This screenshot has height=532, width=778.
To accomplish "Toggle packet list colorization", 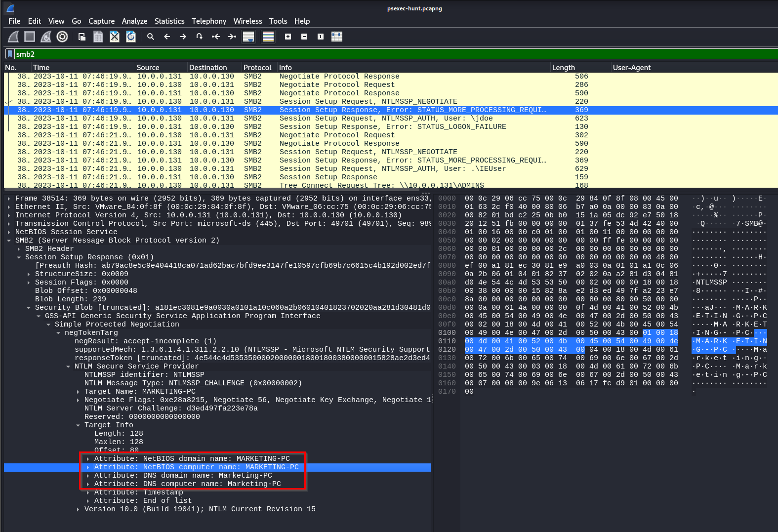I will pos(268,37).
